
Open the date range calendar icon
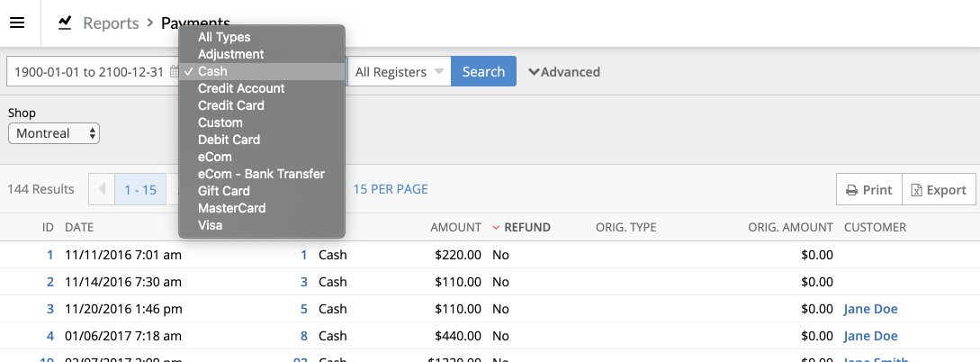[x=175, y=72]
